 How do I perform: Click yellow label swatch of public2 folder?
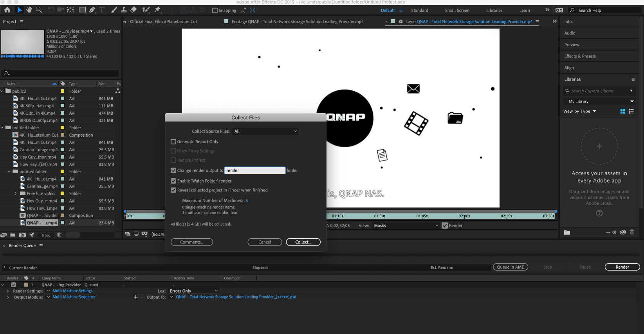tap(62, 91)
